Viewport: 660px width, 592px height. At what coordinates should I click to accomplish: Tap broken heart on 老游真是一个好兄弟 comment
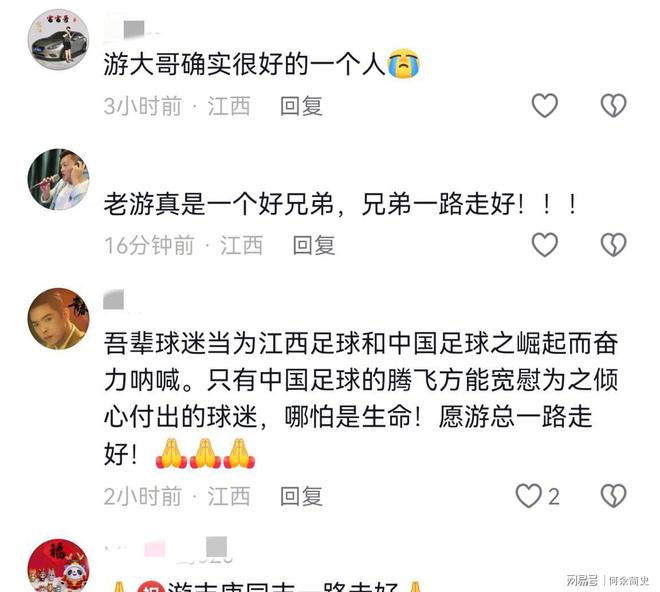coord(613,245)
